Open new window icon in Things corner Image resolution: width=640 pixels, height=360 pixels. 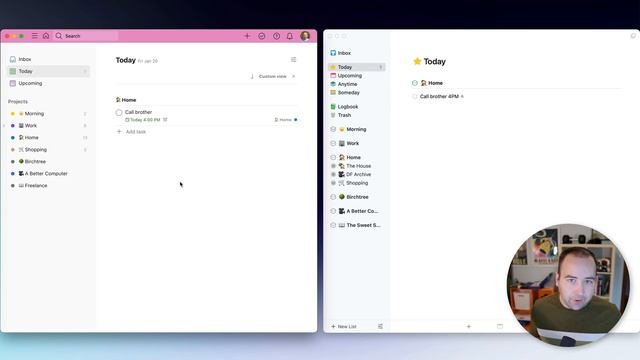[633, 36]
